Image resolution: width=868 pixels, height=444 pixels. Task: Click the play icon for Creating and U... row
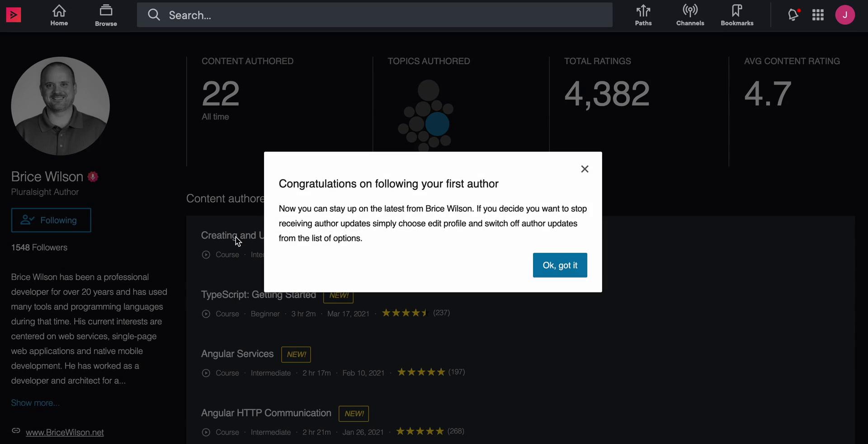tap(206, 255)
